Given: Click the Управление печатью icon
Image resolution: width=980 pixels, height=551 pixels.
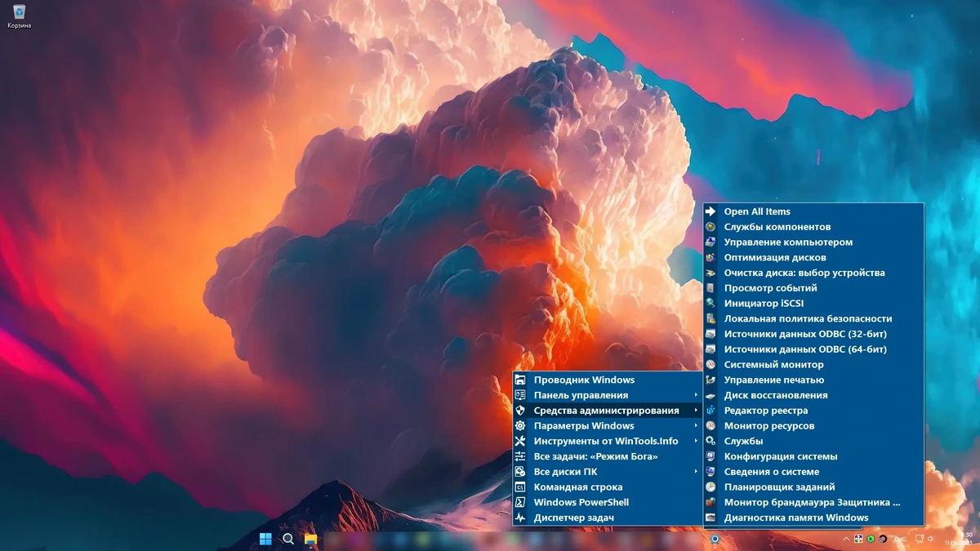Looking at the screenshot, I should [710, 380].
